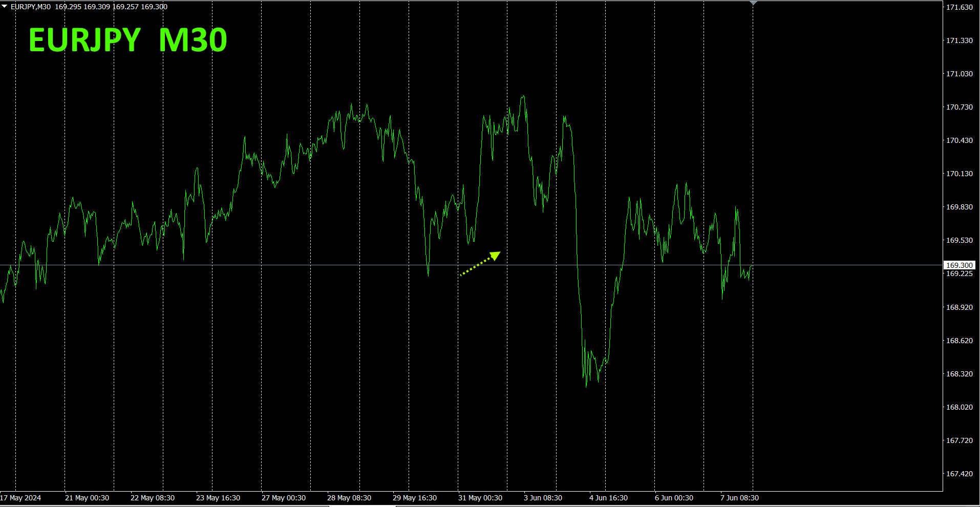Viewport: 980px width, 507px height.
Task: Click the 3 Jun 08:30 time label
Action: click(543, 498)
